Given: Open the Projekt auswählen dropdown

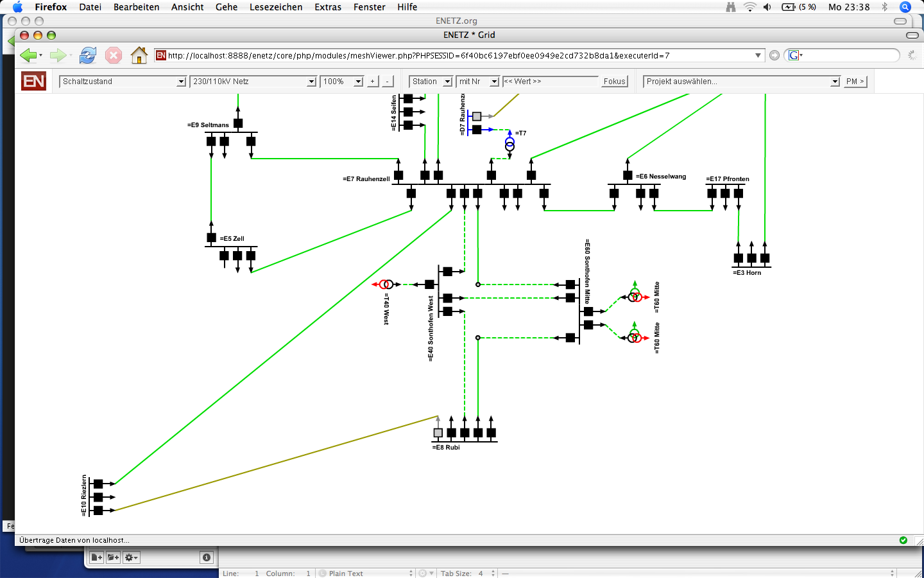Looking at the screenshot, I should (x=742, y=82).
